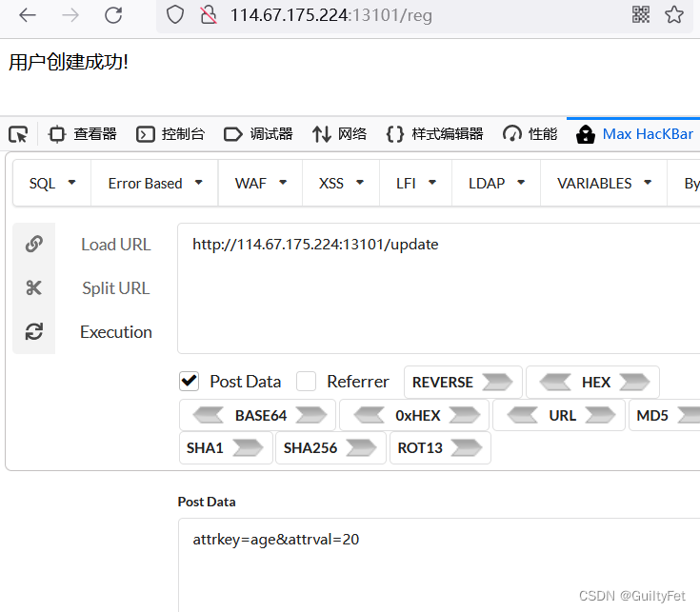Click the Execution refresh icon
This screenshot has width=700, height=612.
pyautogui.click(x=34, y=332)
